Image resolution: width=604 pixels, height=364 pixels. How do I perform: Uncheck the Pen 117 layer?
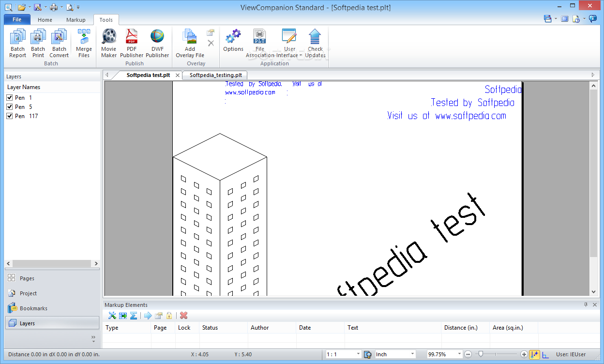click(9, 116)
